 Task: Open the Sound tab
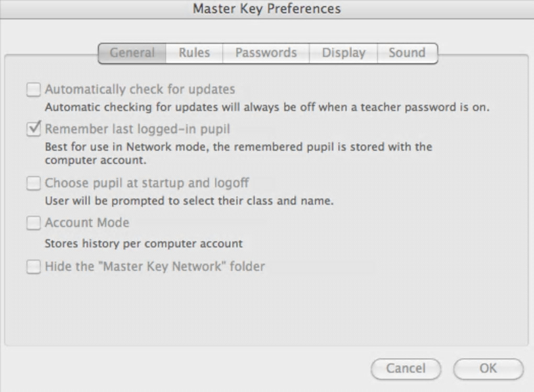coord(407,53)
